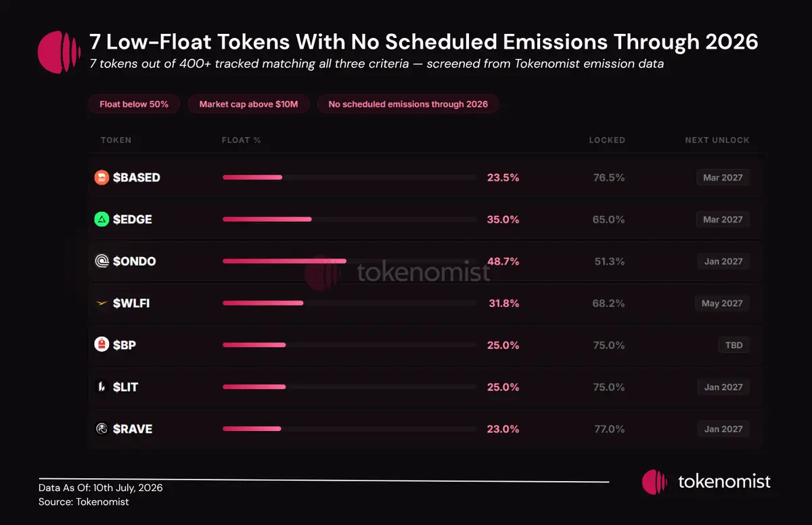
Task: Toggle the No scheduled emissions through 2026 chip
Action: [408, 104]
